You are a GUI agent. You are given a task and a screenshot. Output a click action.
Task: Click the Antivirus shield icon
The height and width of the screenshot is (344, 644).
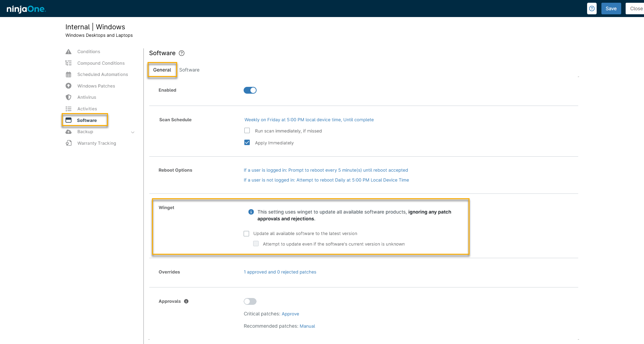tap(68, 97)
